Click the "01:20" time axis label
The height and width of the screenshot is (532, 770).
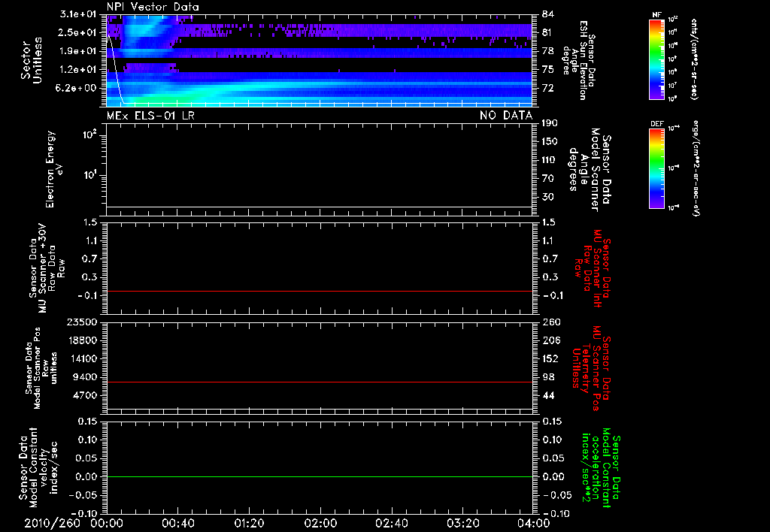[x=249, y=523]
